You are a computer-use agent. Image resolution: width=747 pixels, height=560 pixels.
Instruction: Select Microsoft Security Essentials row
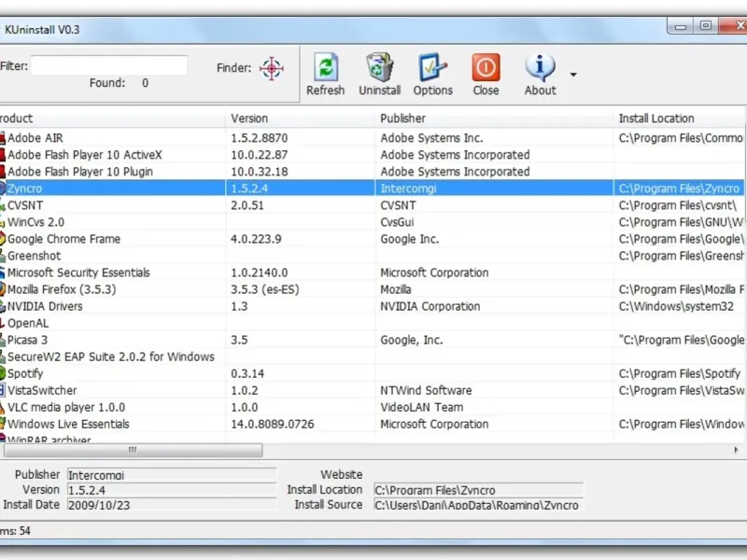[372, 273]
